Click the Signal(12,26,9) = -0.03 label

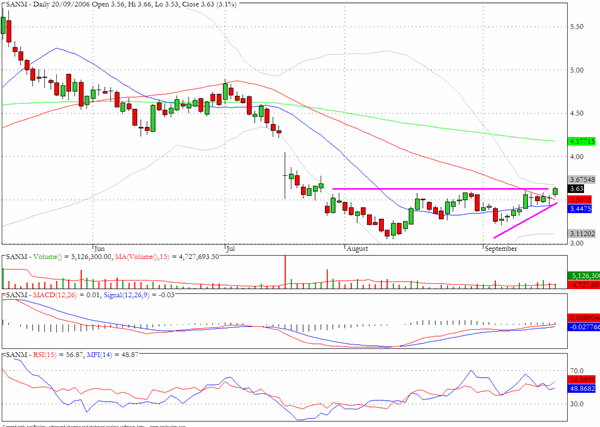click(x=139, y=295)
